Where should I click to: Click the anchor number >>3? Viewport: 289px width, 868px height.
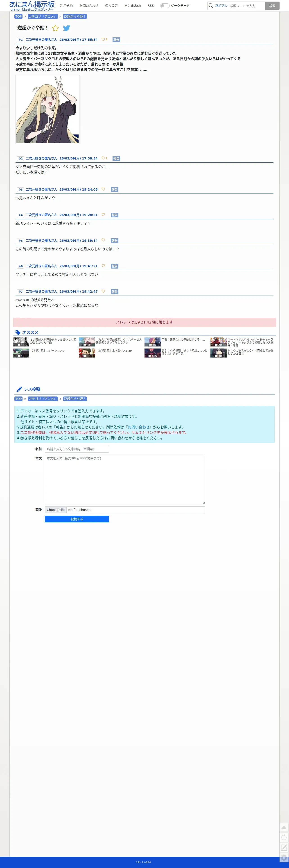tap(20, 190)
